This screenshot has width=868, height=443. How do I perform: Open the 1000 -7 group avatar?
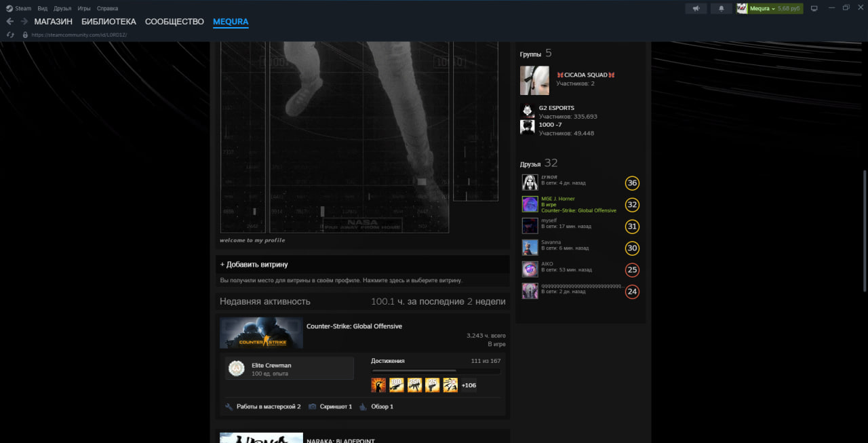click(x=527, y=128)
